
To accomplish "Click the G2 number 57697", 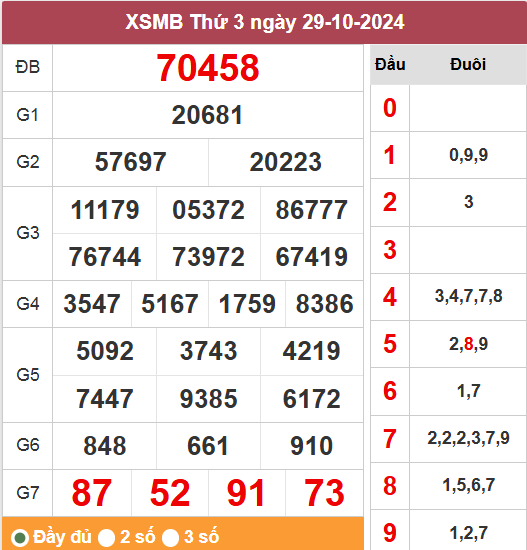I will [x=131, y=162].
